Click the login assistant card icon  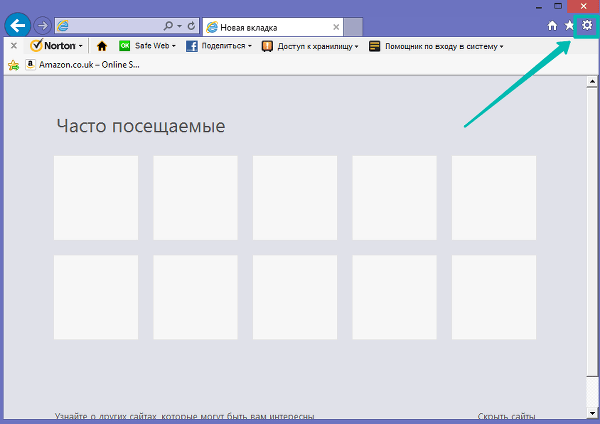375,46
